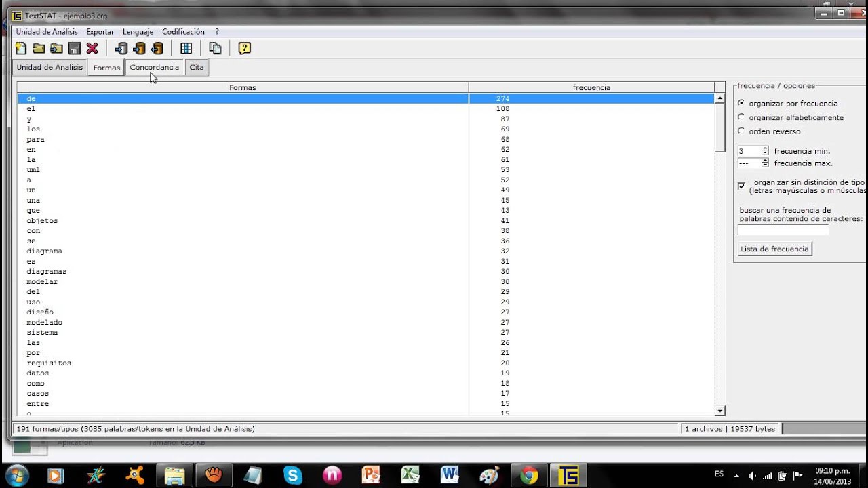This screenshot has width=868, height=488.
Task: Click the TextSTAT taskbar icon
Action: click(x=568, y=476)
